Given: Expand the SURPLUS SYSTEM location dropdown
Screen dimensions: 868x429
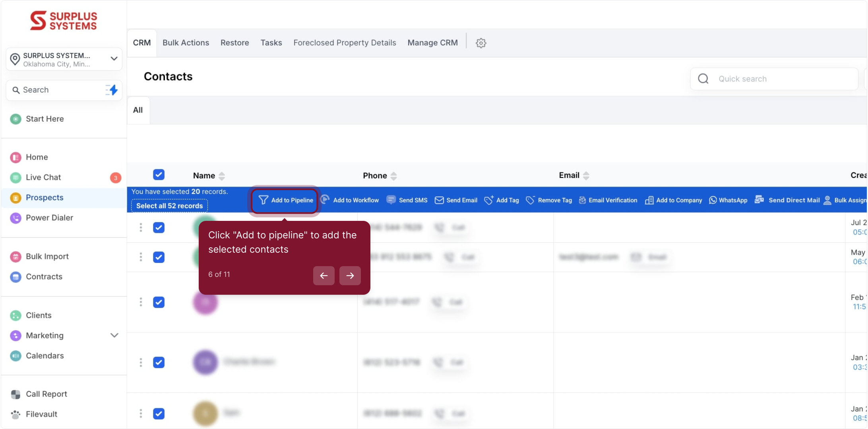Looking at the screenshot, I should 114,59.
